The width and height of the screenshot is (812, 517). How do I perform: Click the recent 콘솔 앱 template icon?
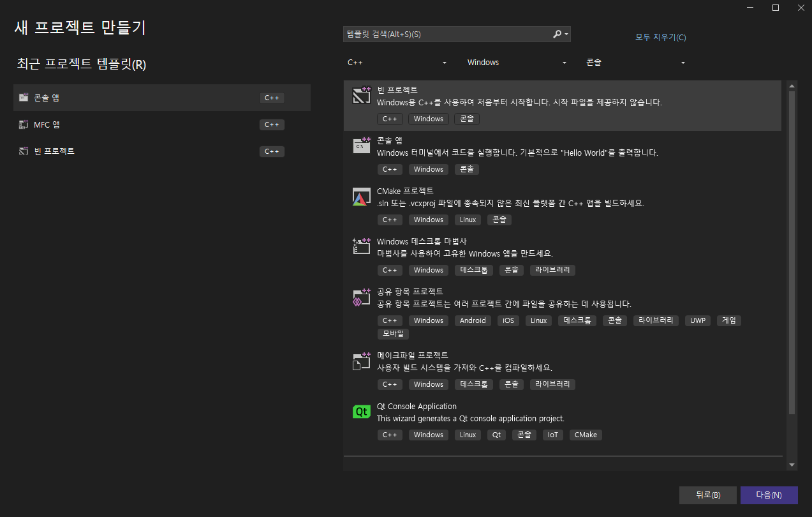[x=24, y=98]
